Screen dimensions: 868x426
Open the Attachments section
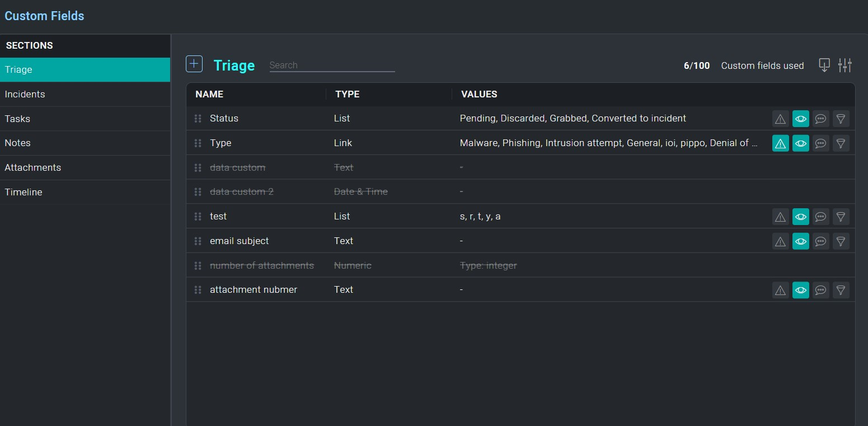[32, 167]
